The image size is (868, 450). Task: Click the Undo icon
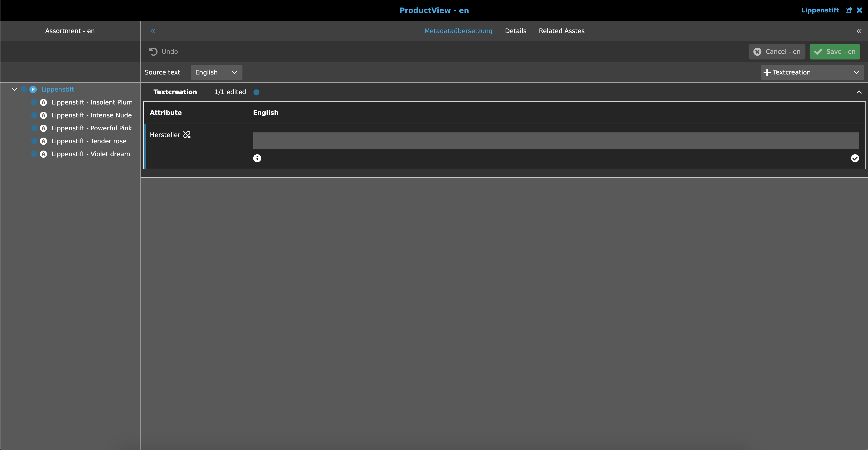pos(154,51)
